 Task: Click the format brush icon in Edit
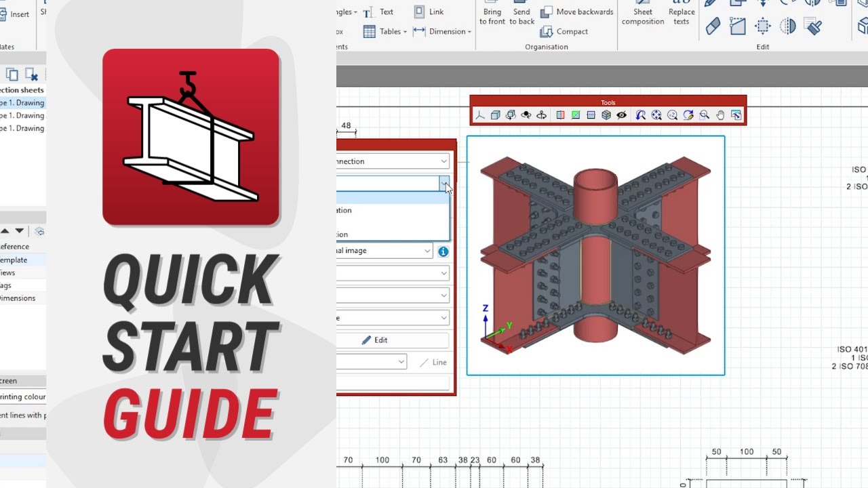pyautogui.click(x=813, y=26)
